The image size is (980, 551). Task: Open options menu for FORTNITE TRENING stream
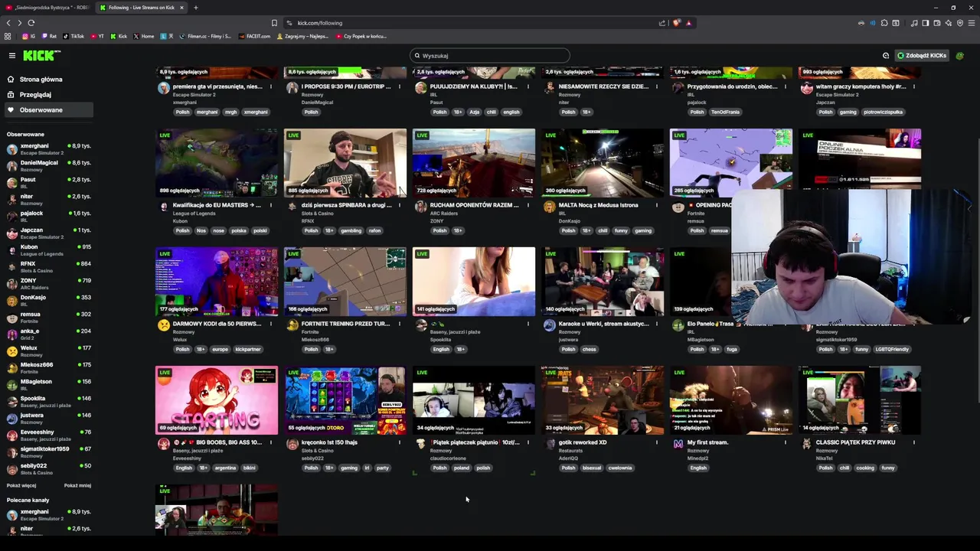click(x=399, y=324)
